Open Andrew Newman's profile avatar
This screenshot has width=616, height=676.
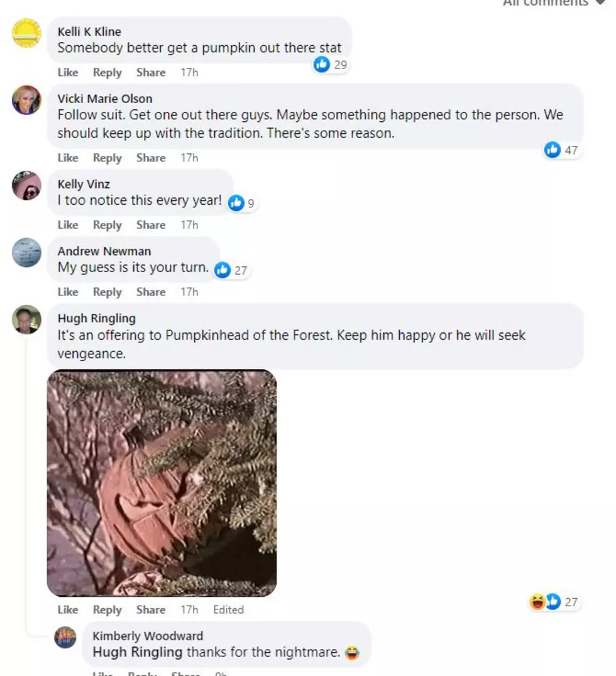click(26, 253)
